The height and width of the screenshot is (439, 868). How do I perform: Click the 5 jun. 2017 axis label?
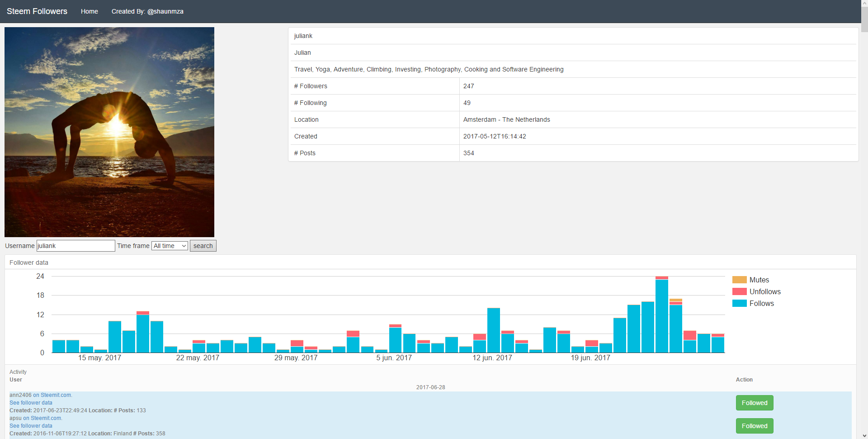[x=394, y=358]
